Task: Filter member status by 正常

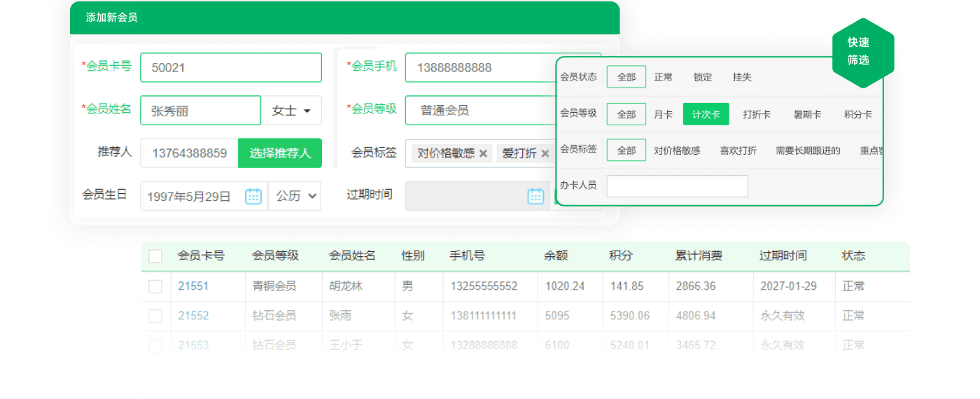Action: tap(664, 77)
